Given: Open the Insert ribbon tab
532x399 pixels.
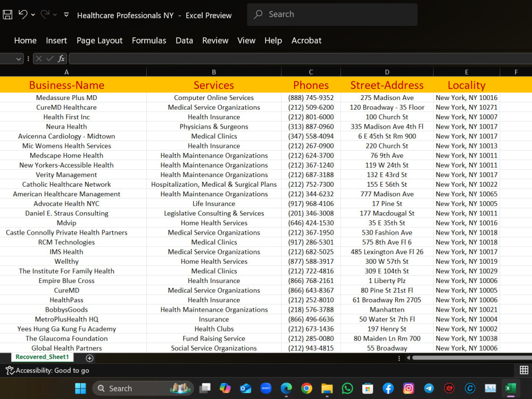Looking at the screenshot, I should (x=56, y=40).
